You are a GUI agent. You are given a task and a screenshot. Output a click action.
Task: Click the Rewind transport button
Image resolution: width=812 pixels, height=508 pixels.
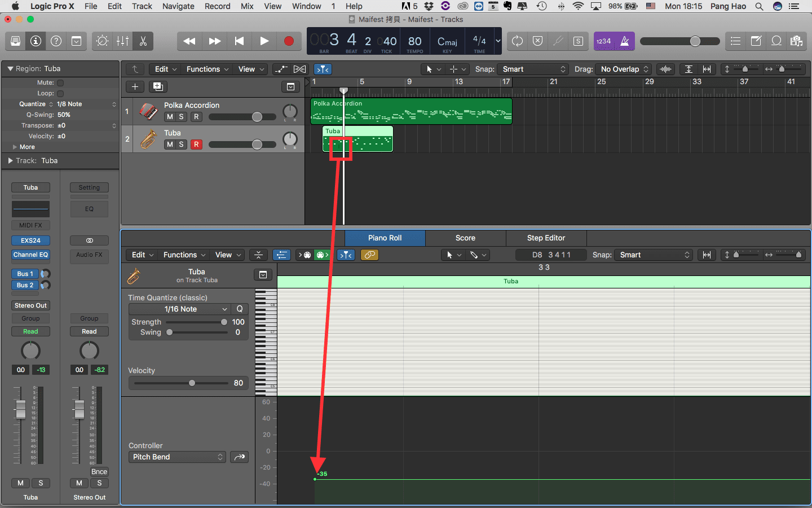pyautogui.click(x=189, y=41)
